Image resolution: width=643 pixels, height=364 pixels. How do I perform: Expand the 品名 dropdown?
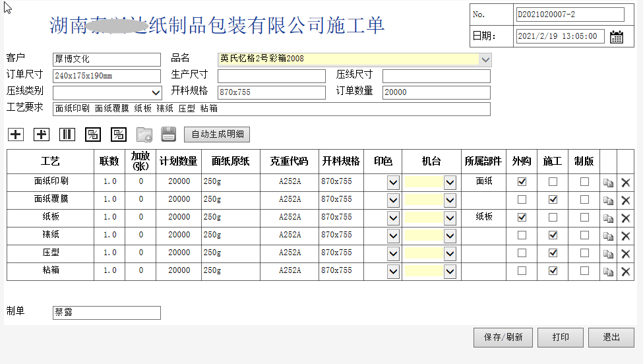click(485, 59)
